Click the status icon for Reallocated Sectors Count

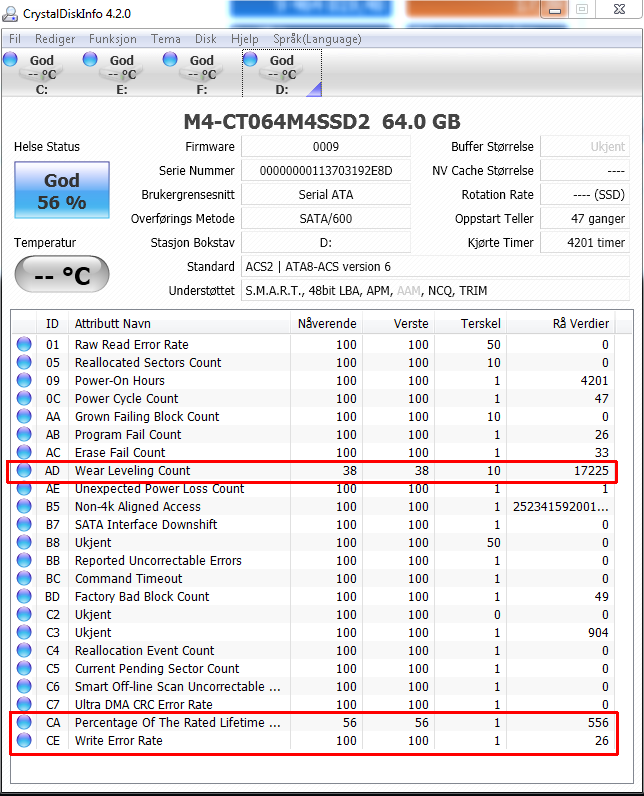[24, 362]
